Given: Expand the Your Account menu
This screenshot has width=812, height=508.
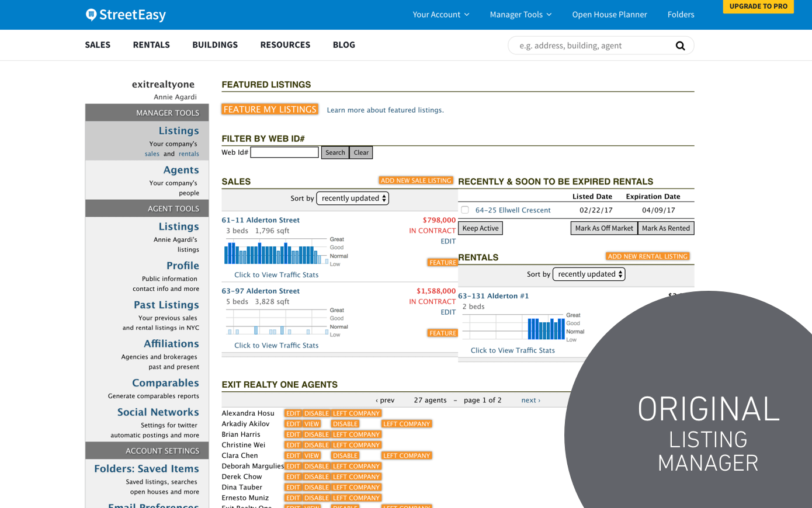Looking at the screenshot, I should click(x=441, y=15).
